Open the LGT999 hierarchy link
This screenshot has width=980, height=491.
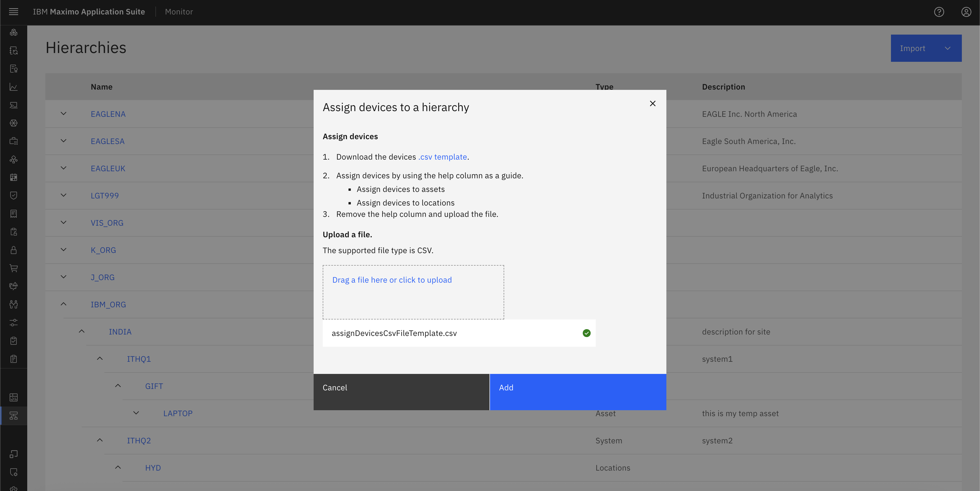coord(105,196)
